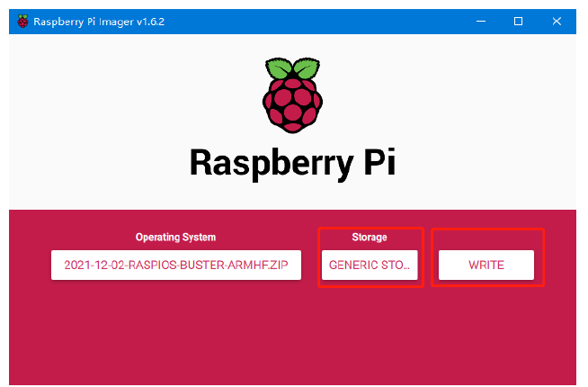Minimize the Raspberry Pi Imager window

click(x=481, y=22)
